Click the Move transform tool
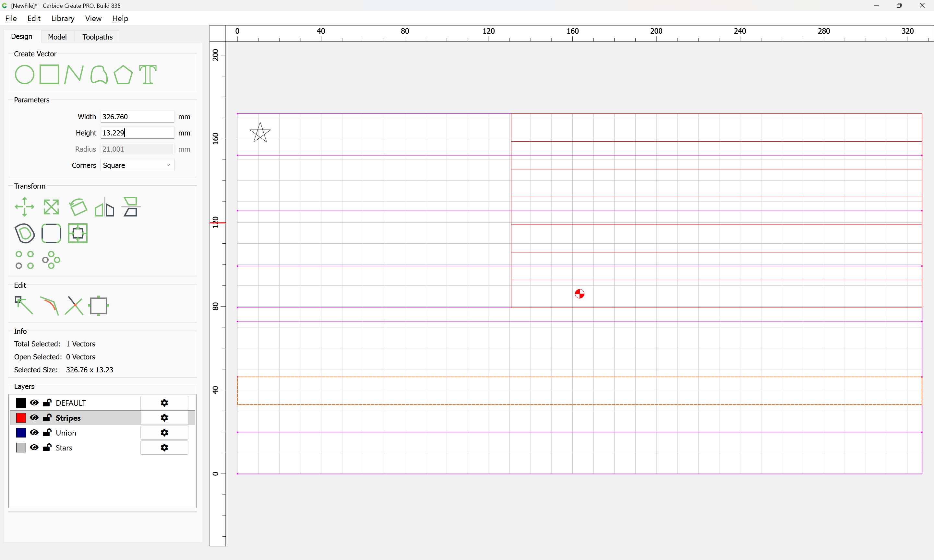This screenshot has width=934, height=560. click(25, 207)
